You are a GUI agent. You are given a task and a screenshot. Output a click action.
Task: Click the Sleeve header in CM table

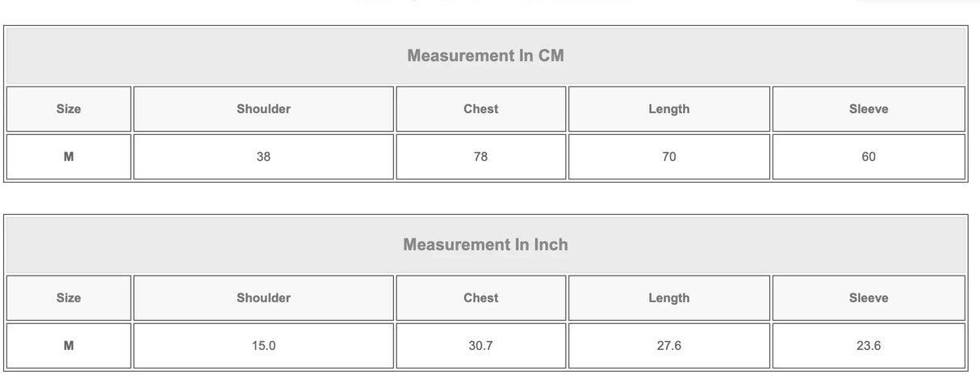pos(868,109)
